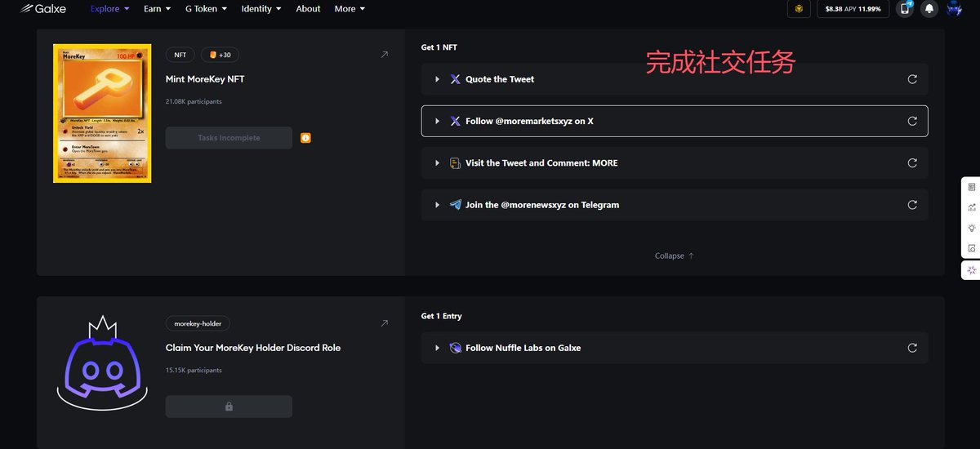
Task: Expand the Follow Nuffle Labs task arrow
Action: pos(438,348)
